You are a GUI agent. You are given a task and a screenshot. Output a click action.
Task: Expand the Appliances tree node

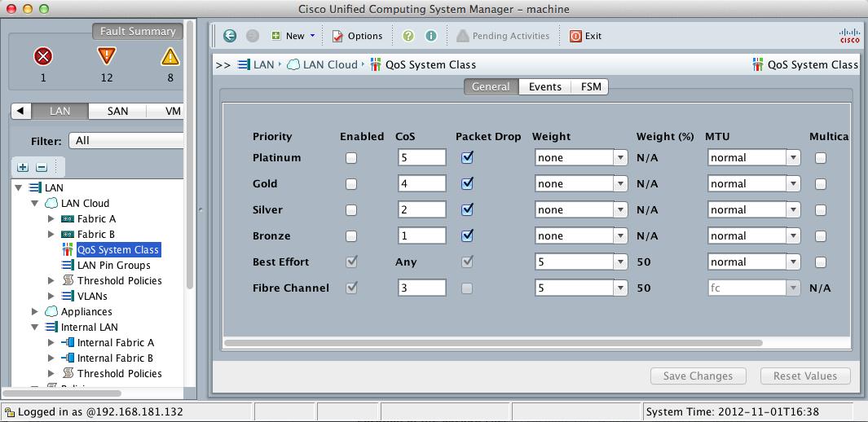tap(35, 311)
